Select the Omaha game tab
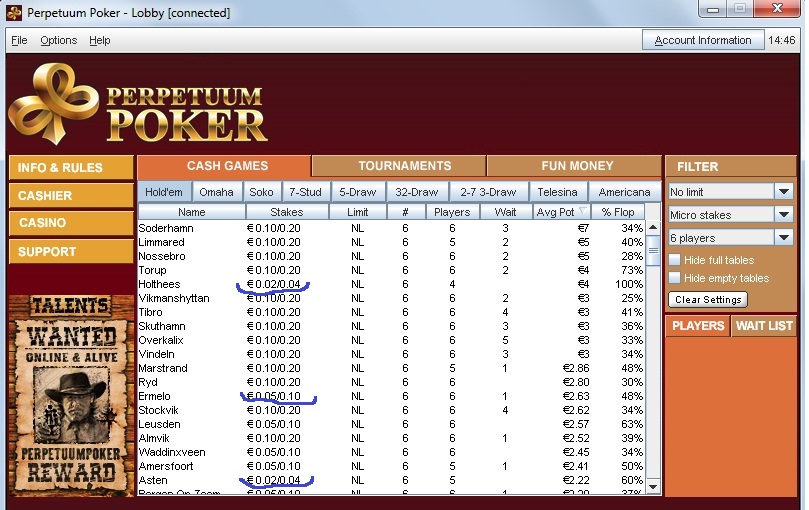Image resolution: width=809 pixels, height=510 pixels. pos(217,192)
